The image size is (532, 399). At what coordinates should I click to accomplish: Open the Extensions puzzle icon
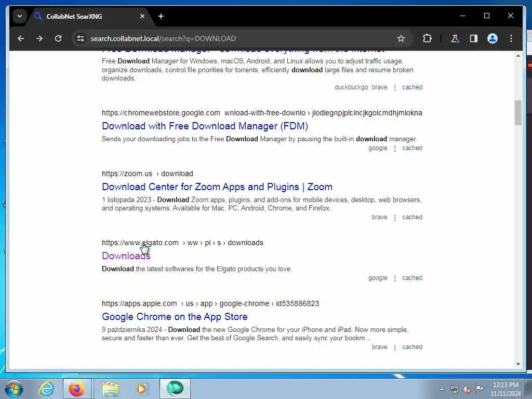click(x=427, y=38)
